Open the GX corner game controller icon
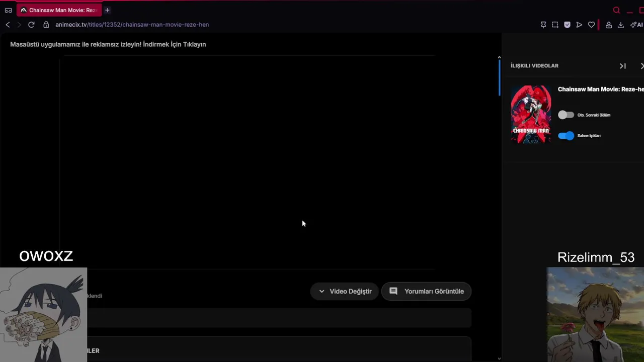Screen dimensions: 644x362 [8, 10]
